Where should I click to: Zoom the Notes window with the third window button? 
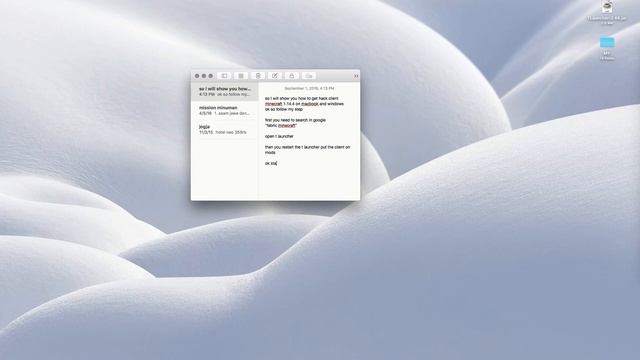coord(211,76)
